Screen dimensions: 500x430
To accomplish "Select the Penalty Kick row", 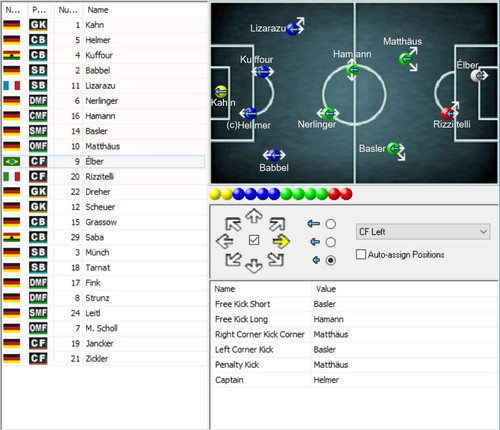I will click(x=355, y=365).
